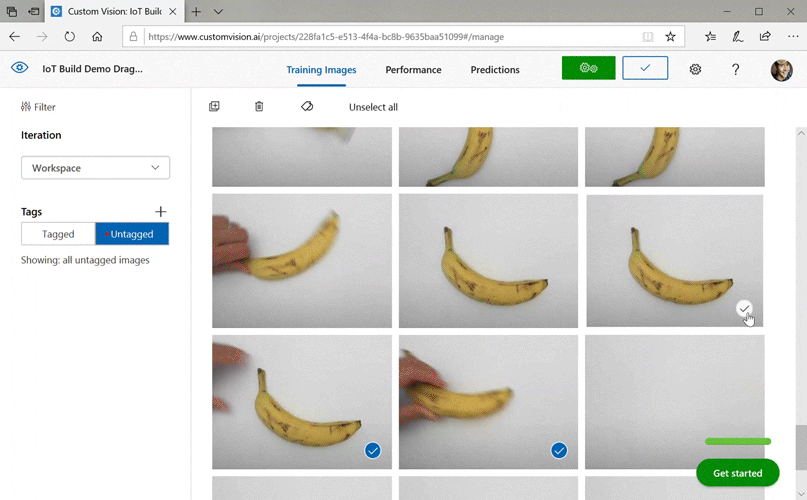Viewport: 807px width, 500px height.
Task: Click the set tabs aside icon
Action: 33,11
